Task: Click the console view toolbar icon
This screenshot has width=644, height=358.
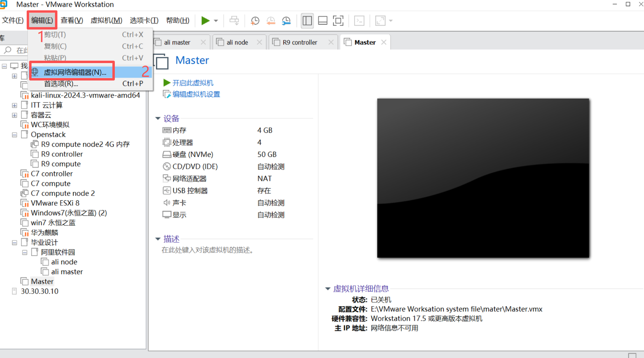Action: pos(359,21)
